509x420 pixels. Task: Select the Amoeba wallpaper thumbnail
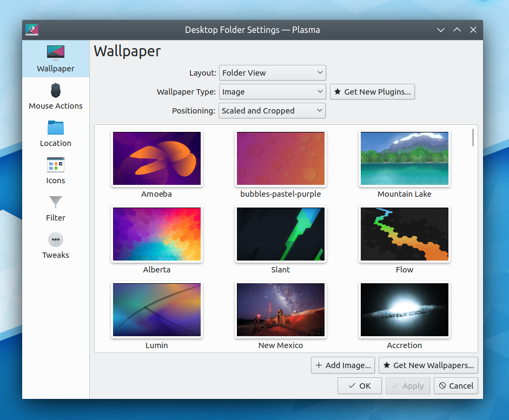(x=157, y=158)
